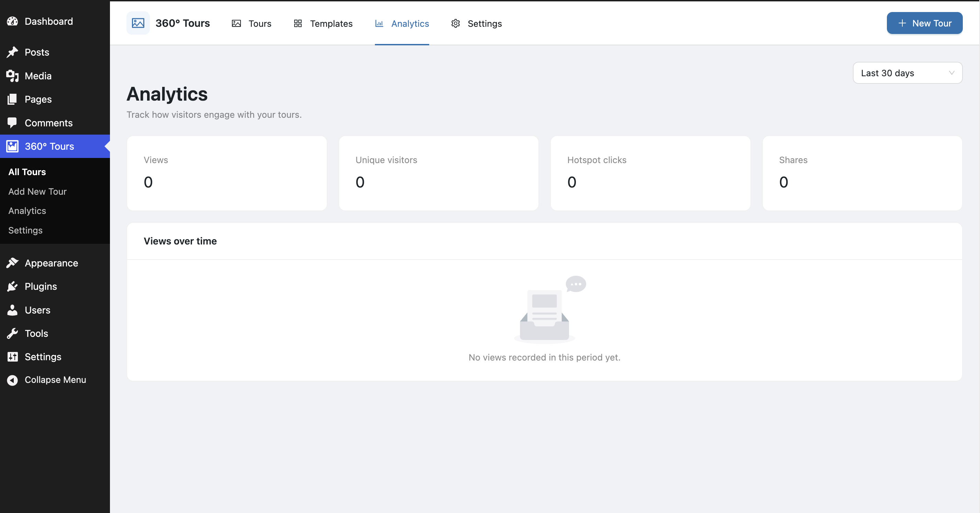The image size is (980, 513).
Task: Click the Views over time heading
Action: point(180,241)
